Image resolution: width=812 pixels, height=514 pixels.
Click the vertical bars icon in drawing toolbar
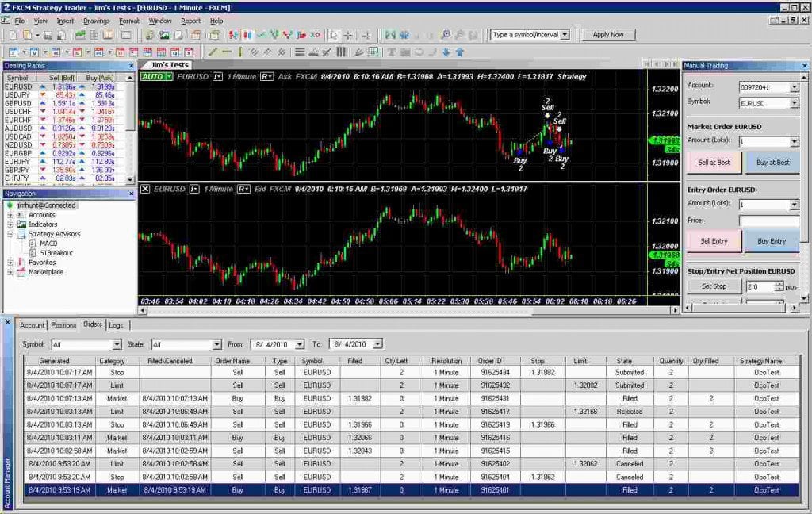(x=341, y=52)
